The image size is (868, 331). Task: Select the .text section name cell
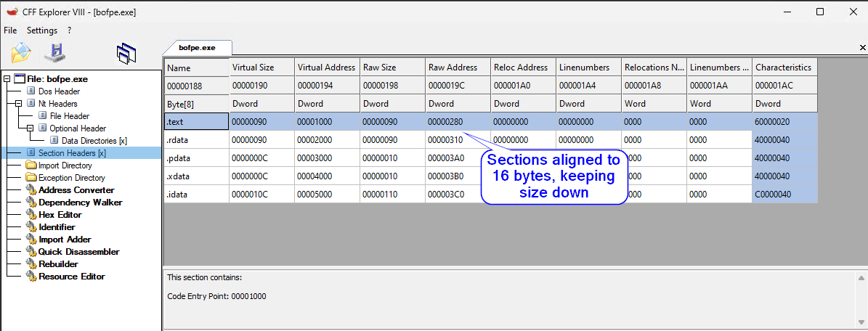click(x=197, y=122)
